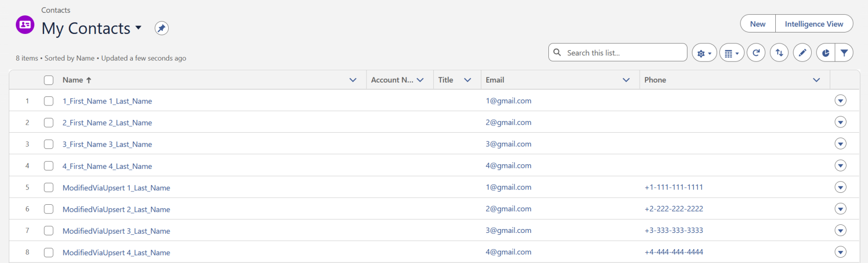Click the pencil edit list icon
The width and height of the screenshot is (868, 263).
click(x=803, y=53)
